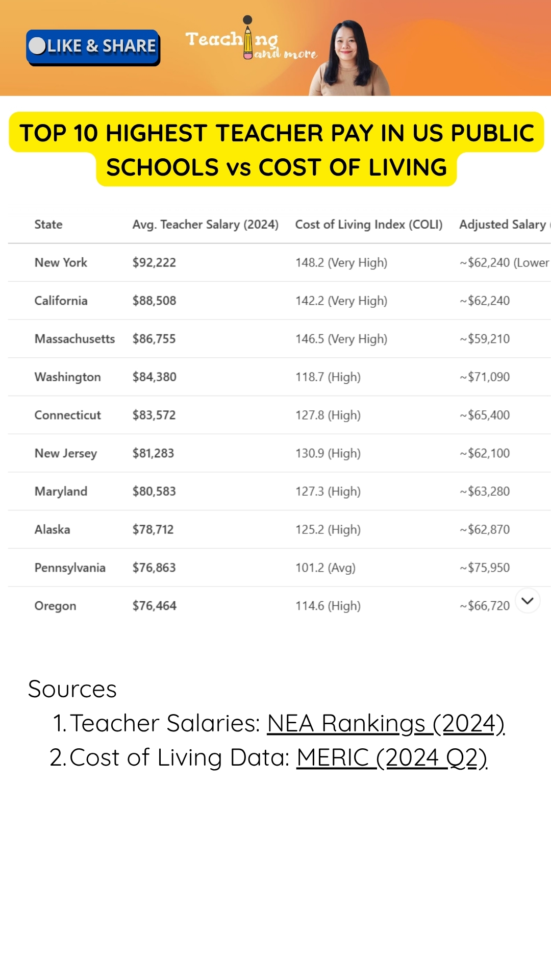Click the LIKE & SHARE button
The image size is (551, 980).
pyautogui.click(x=93, y=47)
